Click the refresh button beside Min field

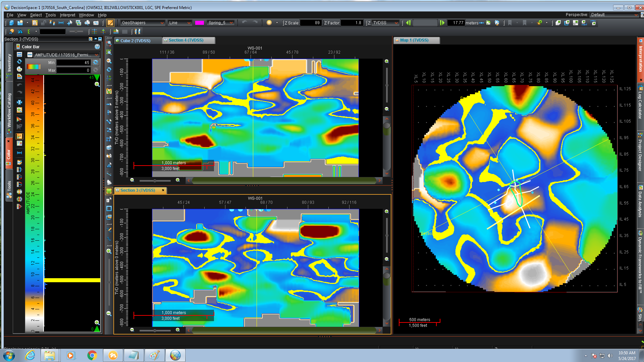coord(96,62)
